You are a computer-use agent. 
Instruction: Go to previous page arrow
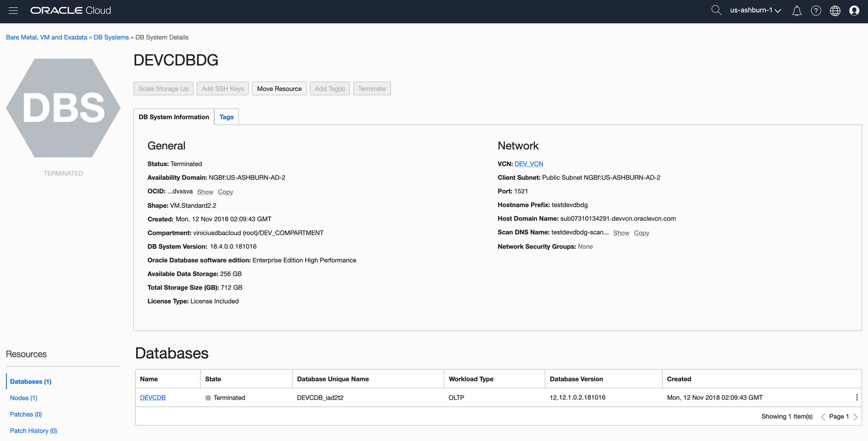[x=823, y=417]
